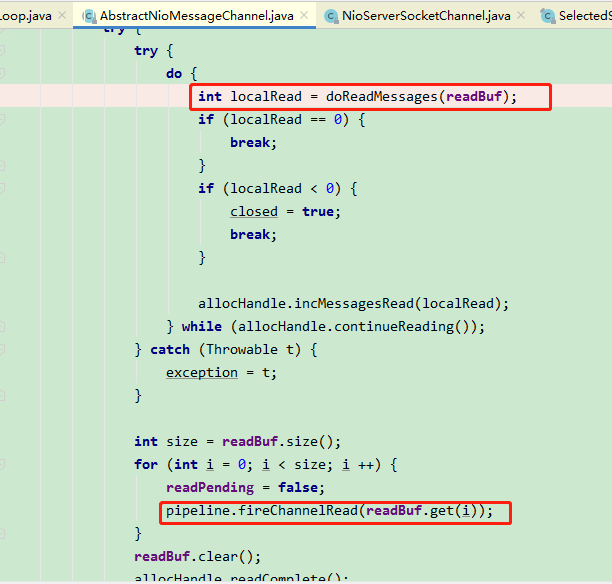
Task: Click 'fireChannelRead' method call
Action: (x=298, y=511)
